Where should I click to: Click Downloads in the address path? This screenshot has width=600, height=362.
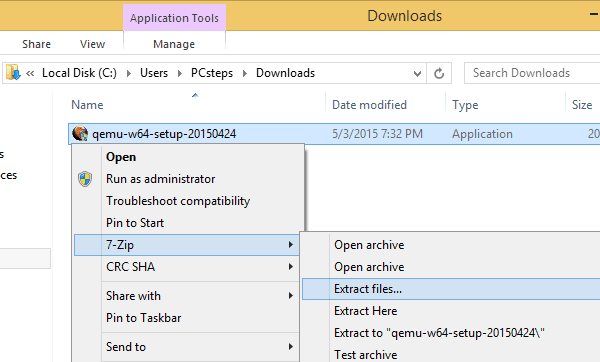pyautogui.click(x=285, y=73)
